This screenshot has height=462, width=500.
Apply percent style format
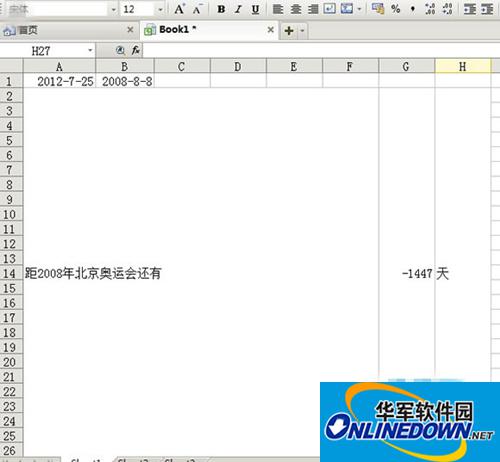396,9
